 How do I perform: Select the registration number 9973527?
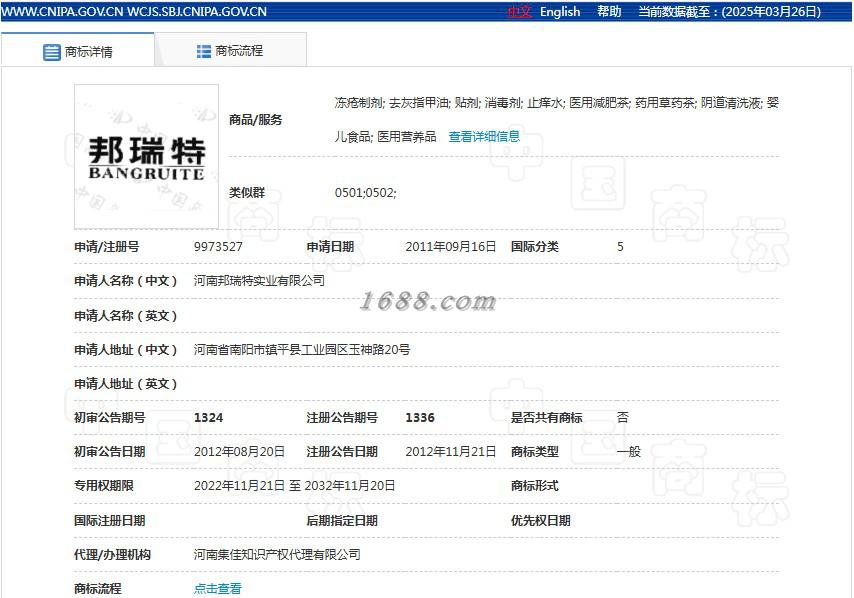(x=218, y=247)
